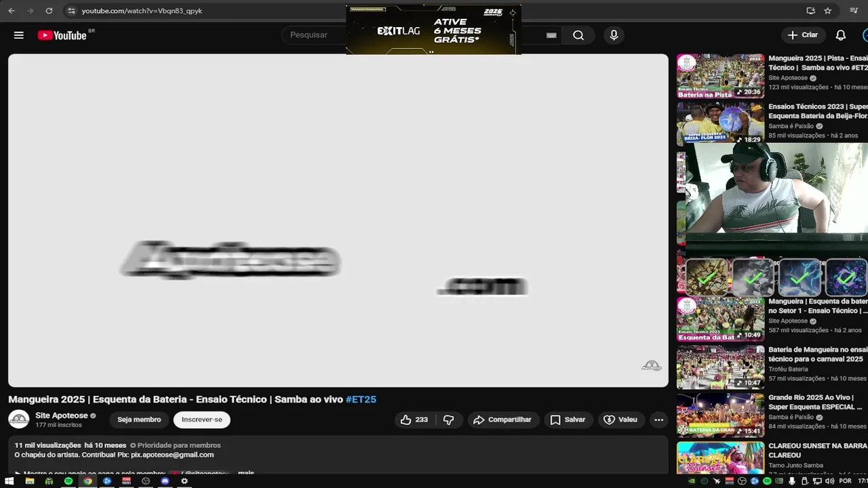Open Chrome media control icon in toolbar
Image resolution: width=868 pixels, height=488 pixels.
tap(854, 11)
